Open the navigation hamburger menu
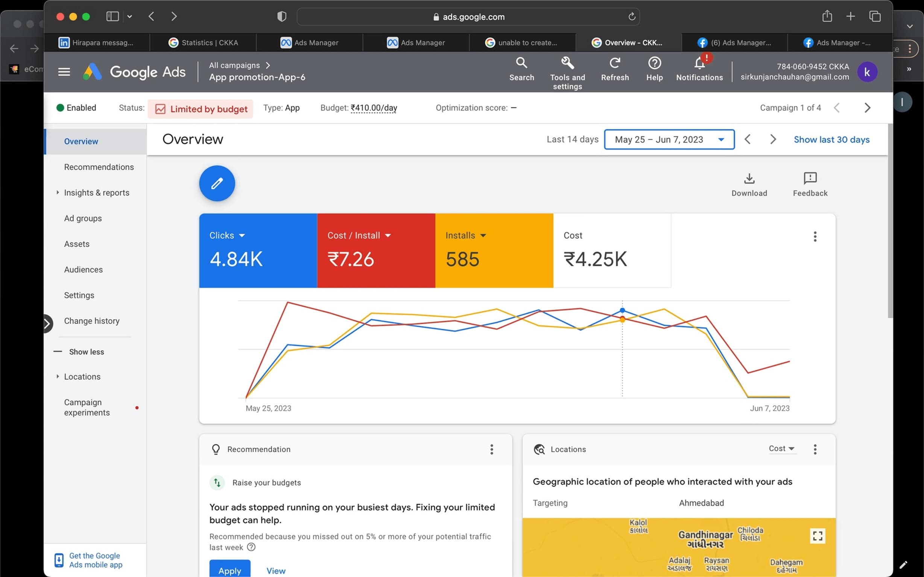The image size is (924, 577). pyautogui.click(x=64, y=71)
